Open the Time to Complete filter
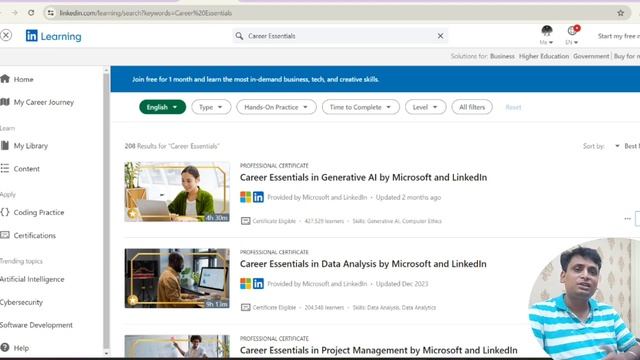The image size is (640, 360). coord(361,107)
